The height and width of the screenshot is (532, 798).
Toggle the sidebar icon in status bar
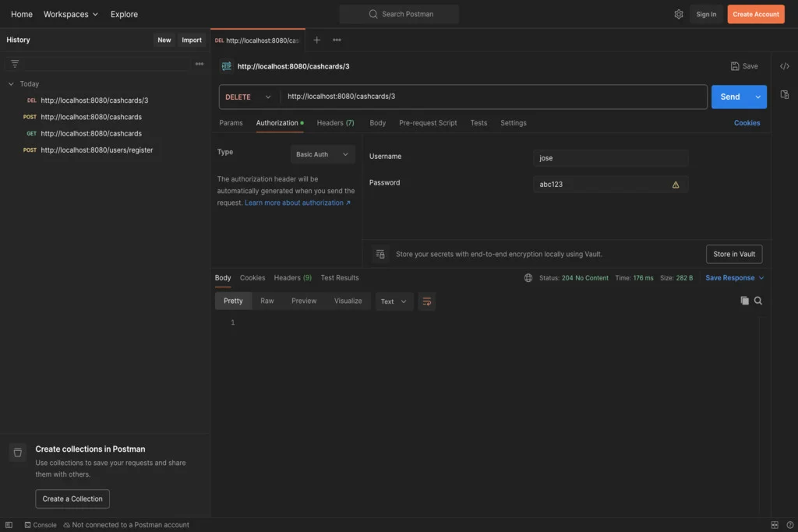[x=9, y=525]
